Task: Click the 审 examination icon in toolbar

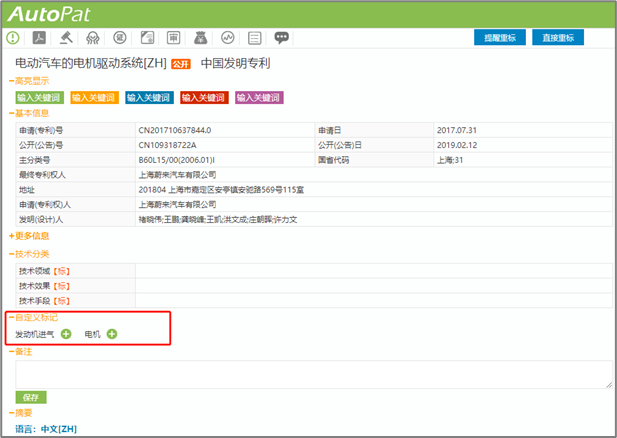Action: tap(174, 39)
